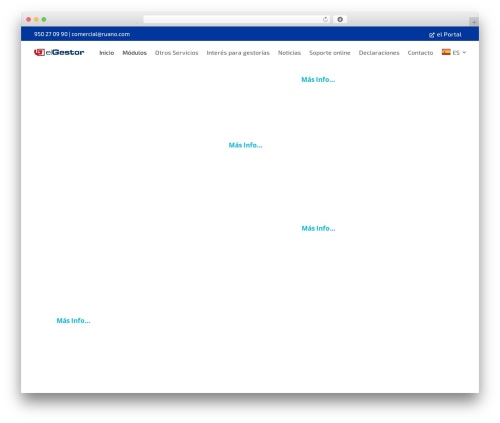The height and width of the screenshot is (423, 500).
Task: Click the reload icon in address bar
Action: tap(325, 19)
